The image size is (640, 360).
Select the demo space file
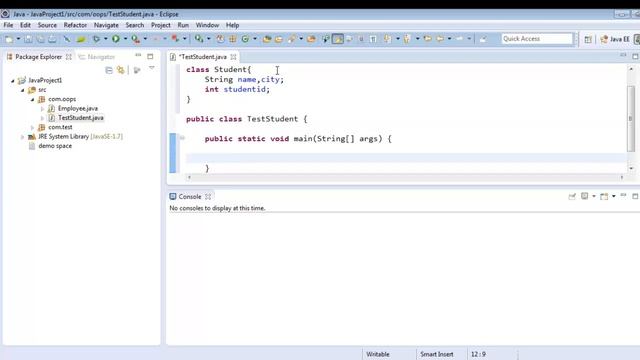[55, 146]
